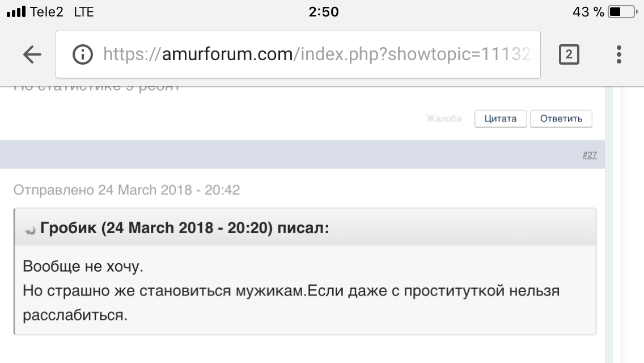Click the "Отправлено 24 March 2018" timestamp

click(x=126, y=189)
